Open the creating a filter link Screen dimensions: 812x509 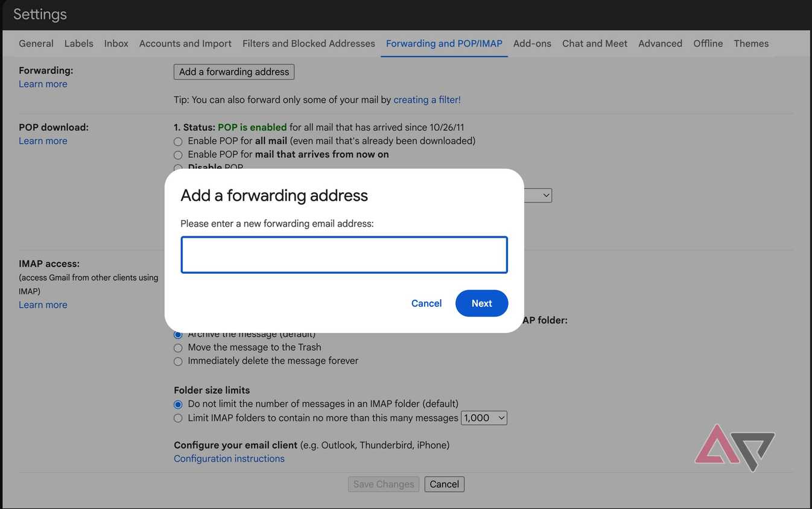[427, 100]
